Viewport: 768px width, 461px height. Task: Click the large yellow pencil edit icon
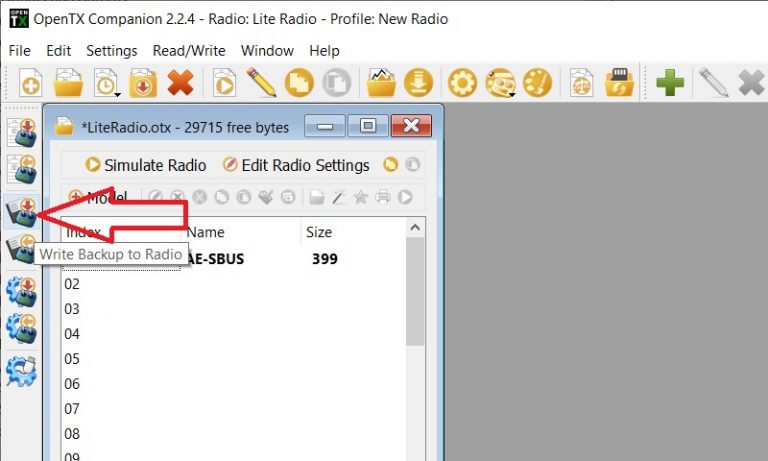coord(262,82)
